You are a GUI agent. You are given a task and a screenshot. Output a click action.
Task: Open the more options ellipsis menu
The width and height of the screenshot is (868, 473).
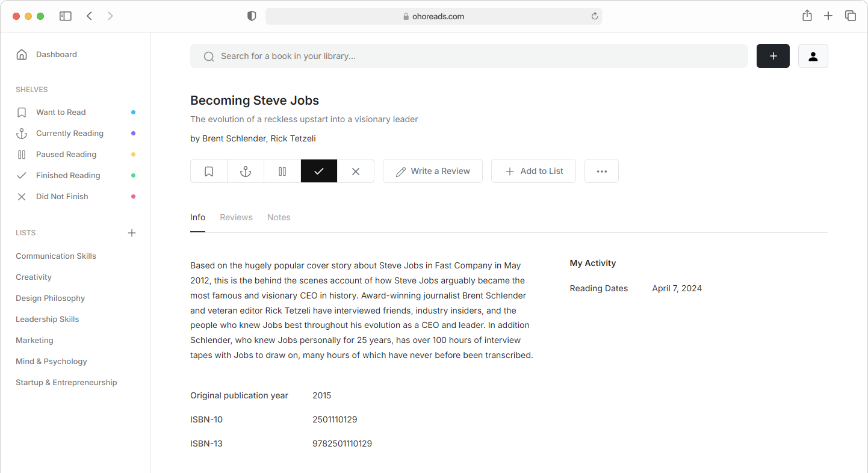[601, 171]
